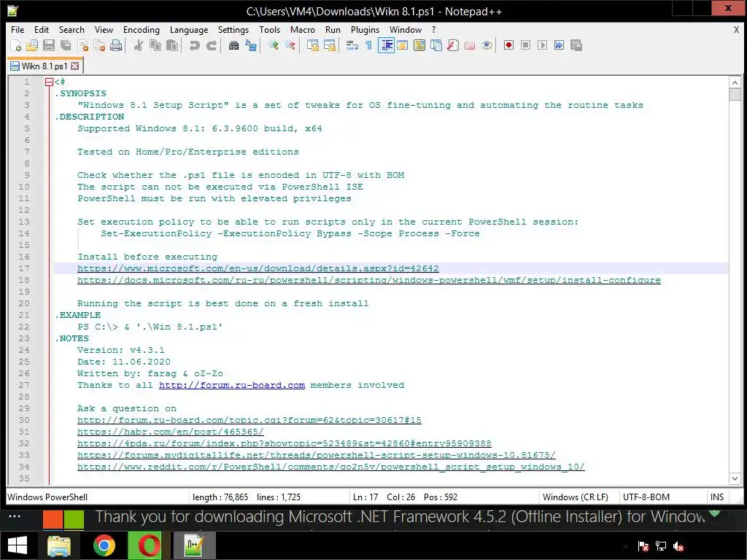The image size is (747, 560).
Task: Start macro recording with the red dot
Action: pyautogui.click(x=508, y=45)
